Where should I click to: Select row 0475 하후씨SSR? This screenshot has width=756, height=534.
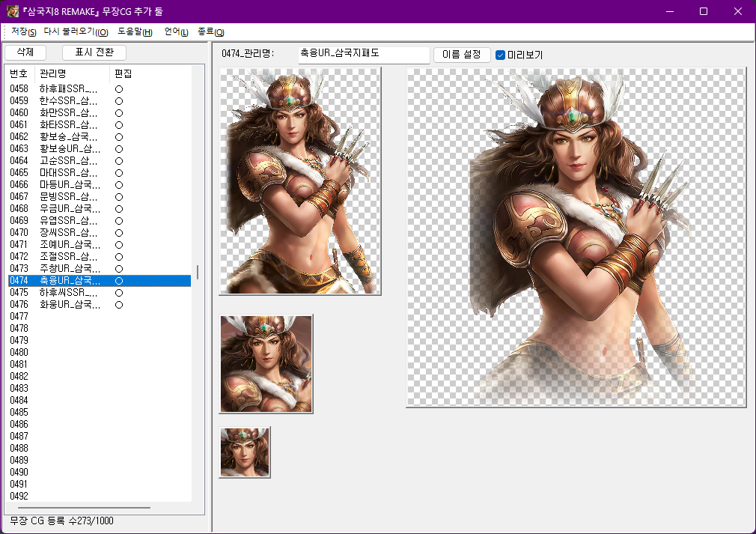click(x=100, y=292)
